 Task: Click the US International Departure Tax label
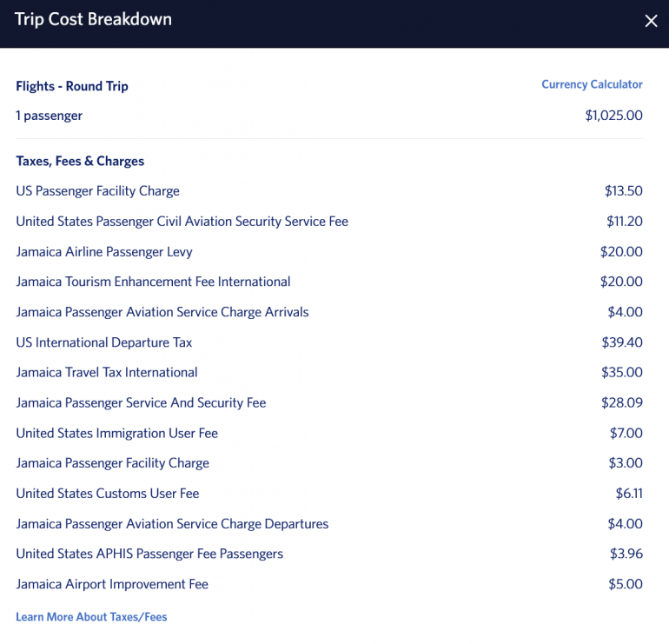(x=104, y=342)
